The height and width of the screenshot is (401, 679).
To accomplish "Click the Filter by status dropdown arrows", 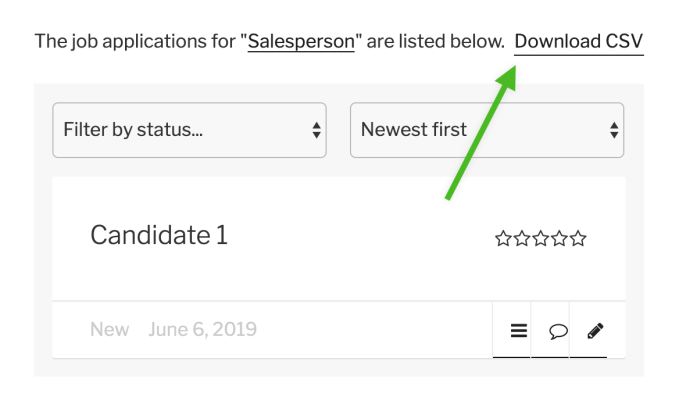I will pyautogui.click(x=316, y=130).
